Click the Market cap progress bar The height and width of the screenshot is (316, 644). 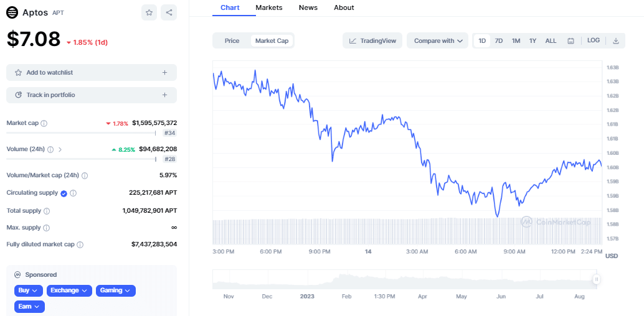82,133
